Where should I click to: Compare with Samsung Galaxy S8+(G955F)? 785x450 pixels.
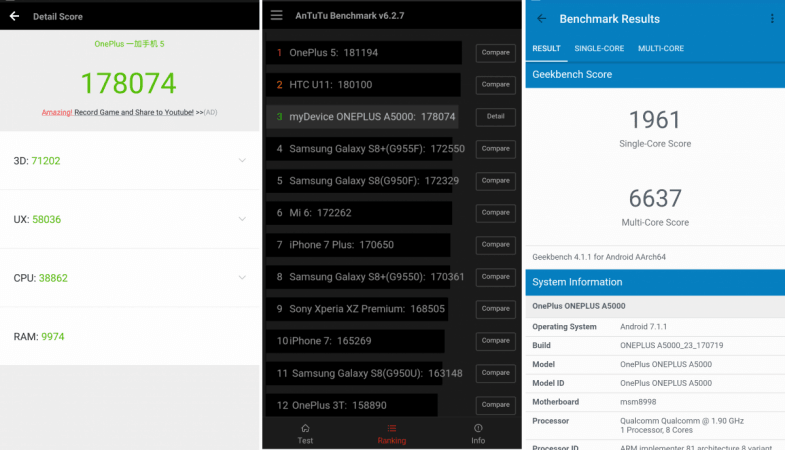point(496,149)
